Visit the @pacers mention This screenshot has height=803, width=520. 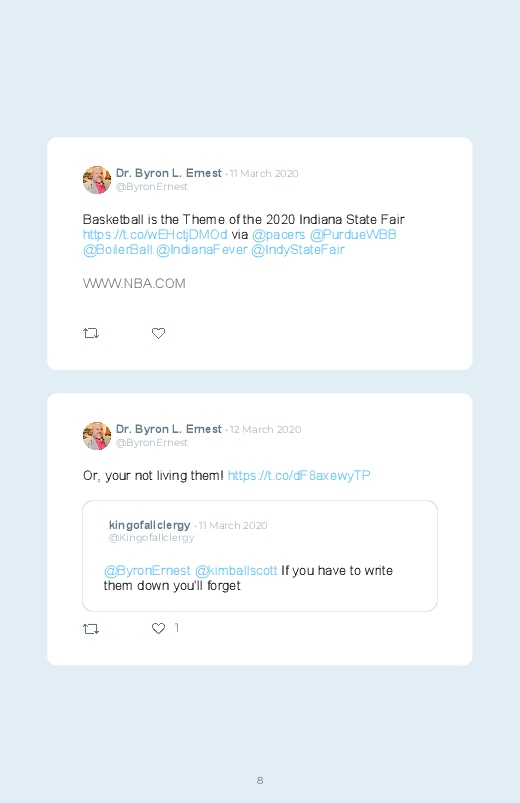(x=279, y=235)
